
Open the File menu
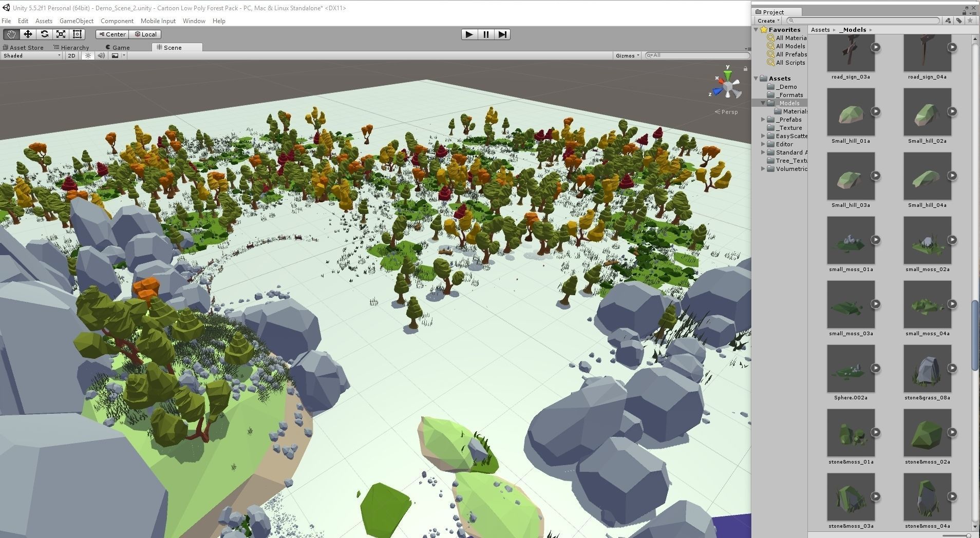pyautogui.click(x=6, y=21)
